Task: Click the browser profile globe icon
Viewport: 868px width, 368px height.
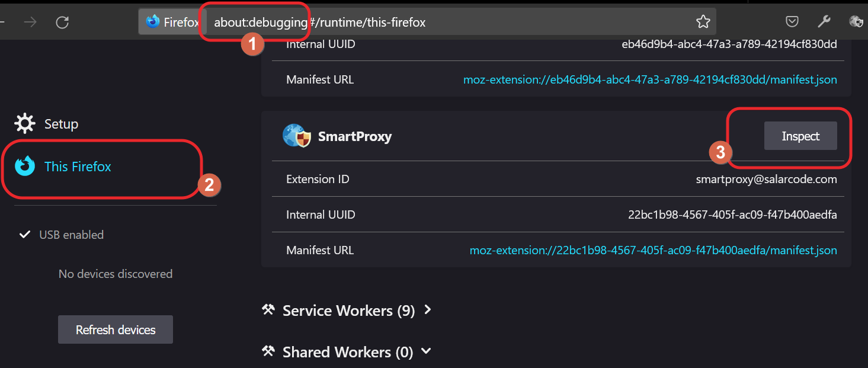Action: coord(856,21)
